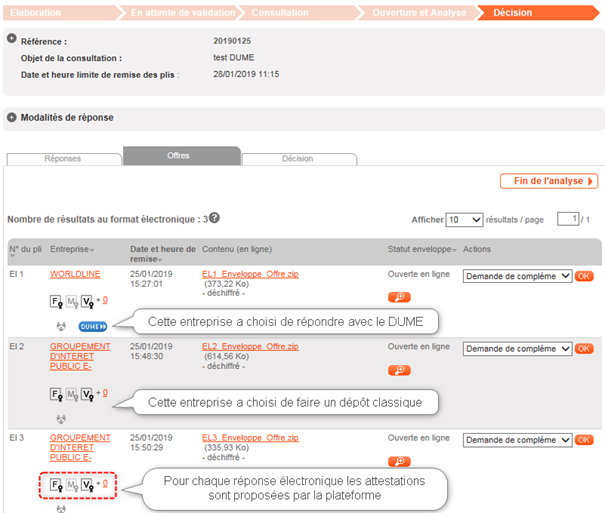Open the actions dropdown for row EI 3
The width and height of the screenshot is (605, 513).
[517, 440]
